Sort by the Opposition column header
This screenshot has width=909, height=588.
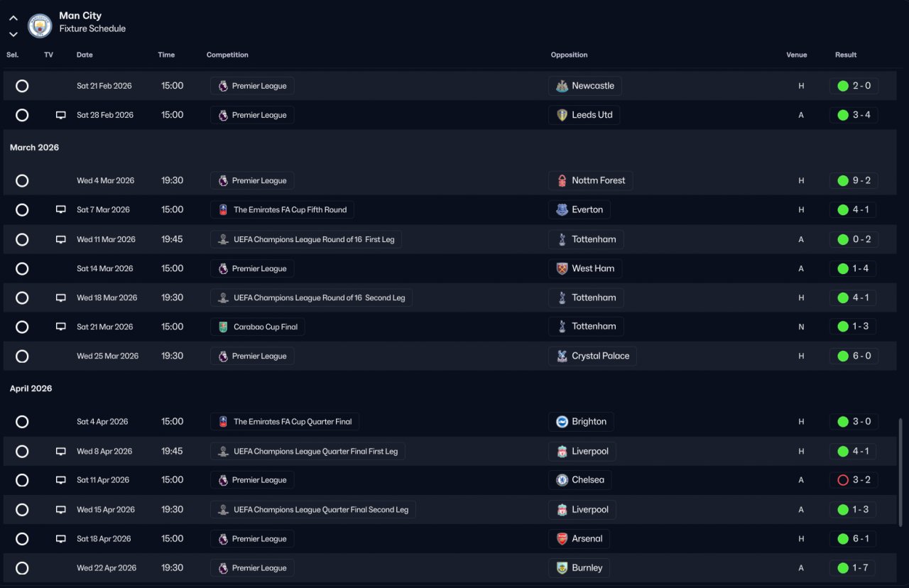569,55
